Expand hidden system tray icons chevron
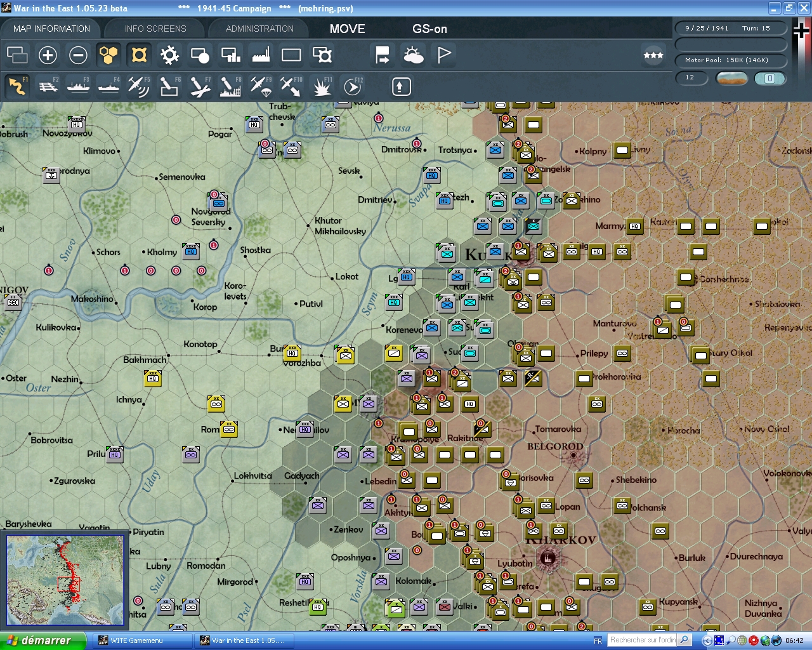 (x=707, y=640)
